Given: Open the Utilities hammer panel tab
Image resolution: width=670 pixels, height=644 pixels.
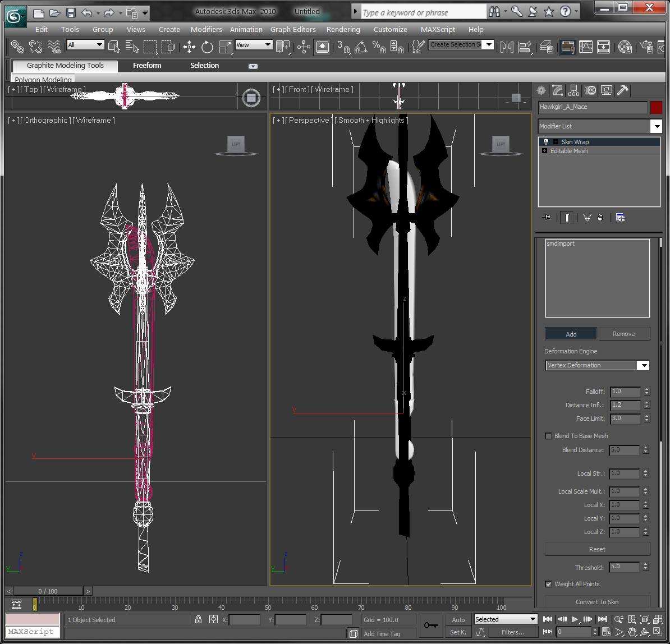Looking at the screenshot, I should pyautogui.click(x=622, y=90).
